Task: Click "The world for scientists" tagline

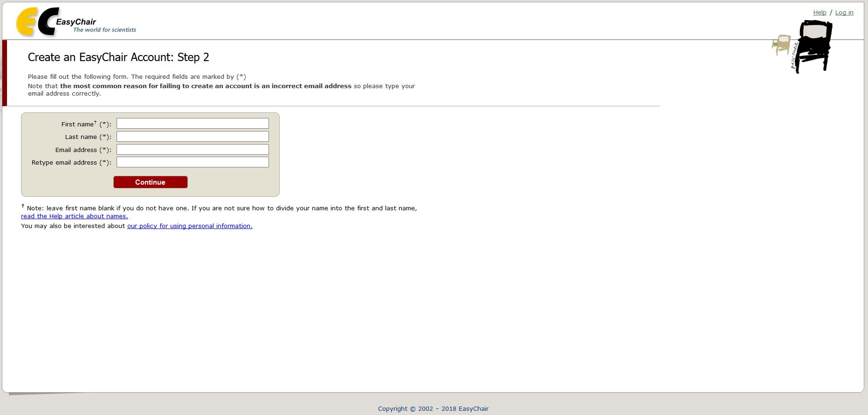Action: click(104, 30)
